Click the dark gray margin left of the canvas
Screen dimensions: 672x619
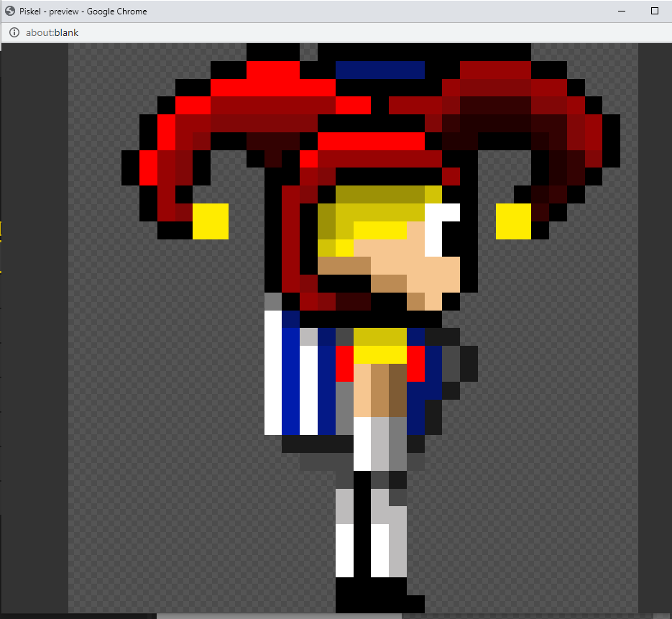click(34, 324)
